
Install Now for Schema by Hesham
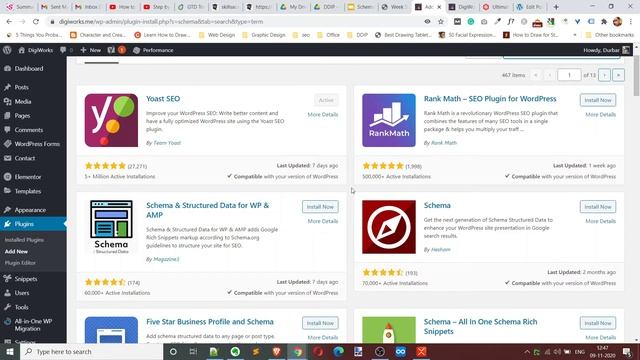(598, 207)
